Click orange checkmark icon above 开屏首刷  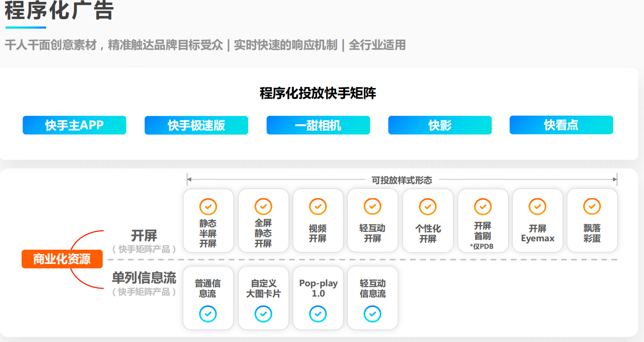tap(483, 206)
